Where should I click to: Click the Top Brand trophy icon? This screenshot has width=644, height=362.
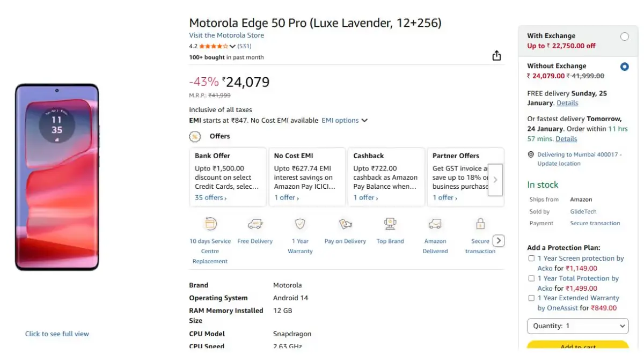coord(390,224)
